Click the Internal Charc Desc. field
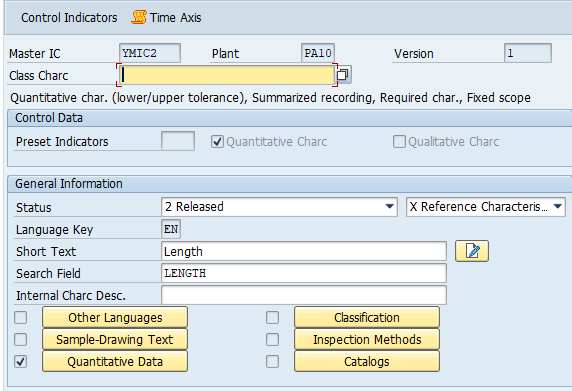The image size is (572, 391). click(x=304, y=295)
